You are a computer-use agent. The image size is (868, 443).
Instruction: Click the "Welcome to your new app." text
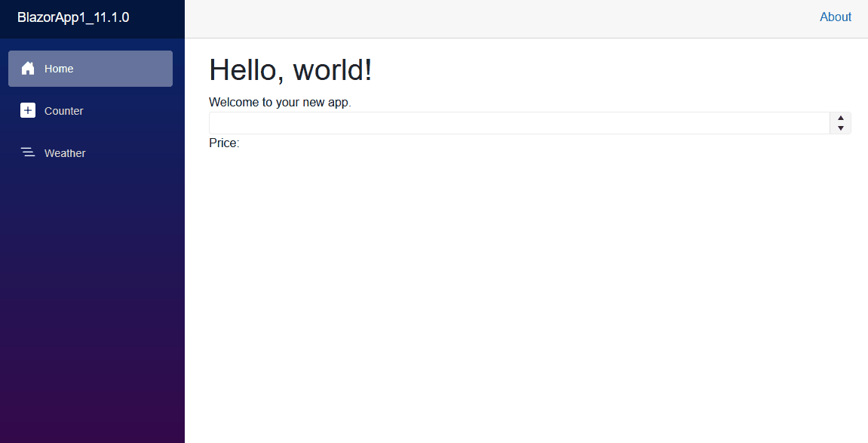click(280, 103)
